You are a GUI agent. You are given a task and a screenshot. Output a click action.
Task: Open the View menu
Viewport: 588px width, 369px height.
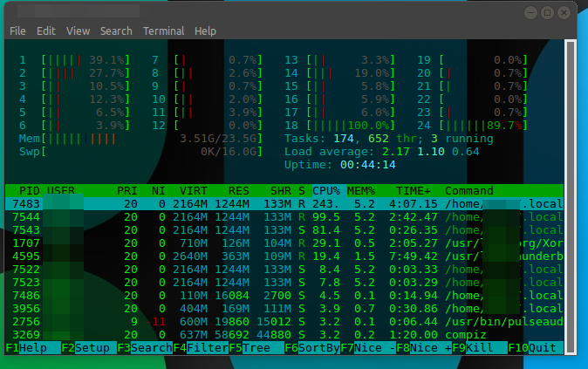pyautogui.click(x=78, y=31)
